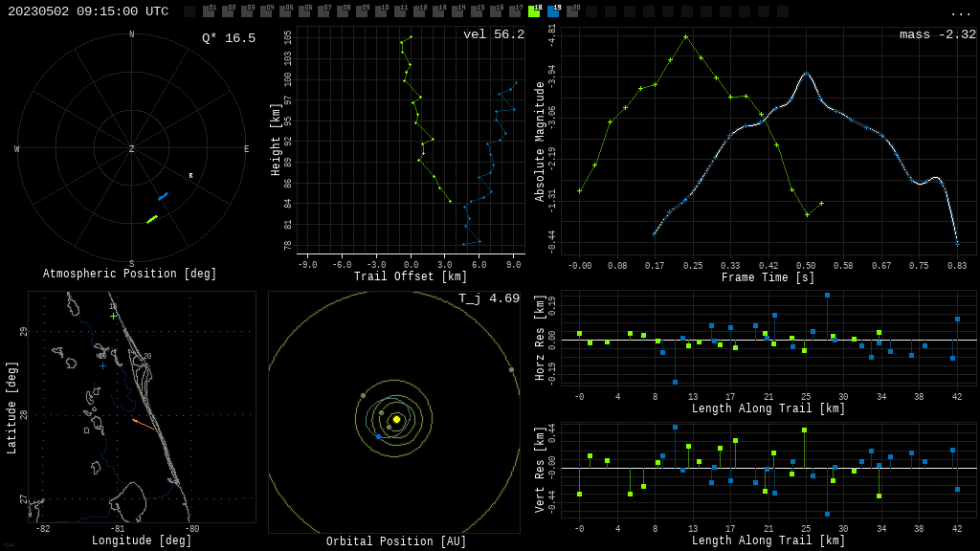
Task: Click the Trail Offset [km] axis label
Action: pyautogui.click(x=411, y=276)
